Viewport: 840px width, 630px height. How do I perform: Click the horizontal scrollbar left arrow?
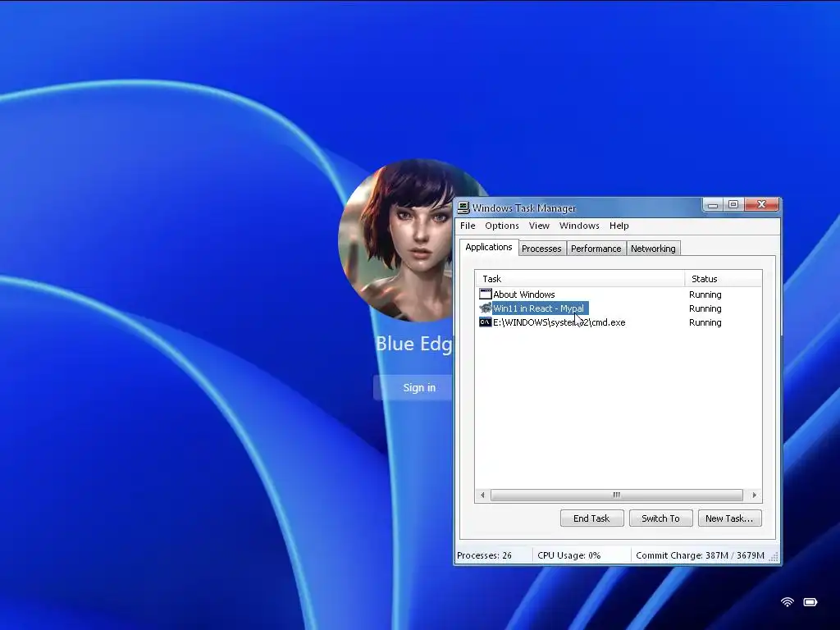point(482,495)
